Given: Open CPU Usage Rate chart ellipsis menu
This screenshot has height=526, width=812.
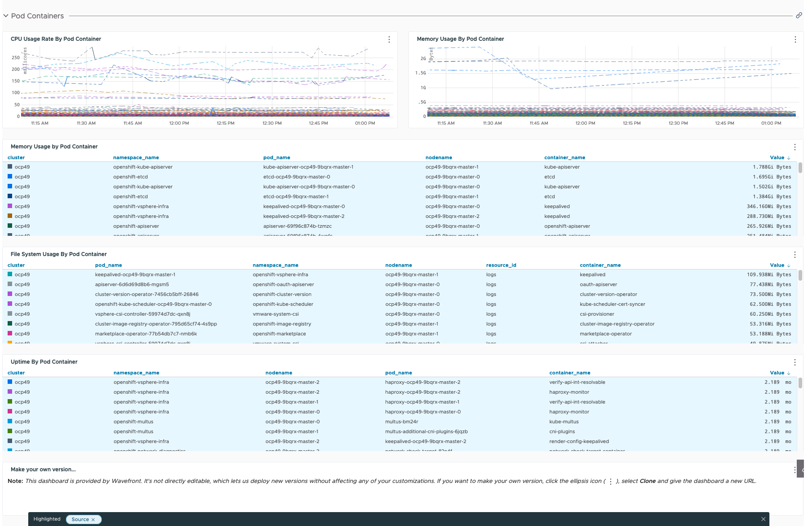Looking at the screenshot, I should click(x=389, y=39).
